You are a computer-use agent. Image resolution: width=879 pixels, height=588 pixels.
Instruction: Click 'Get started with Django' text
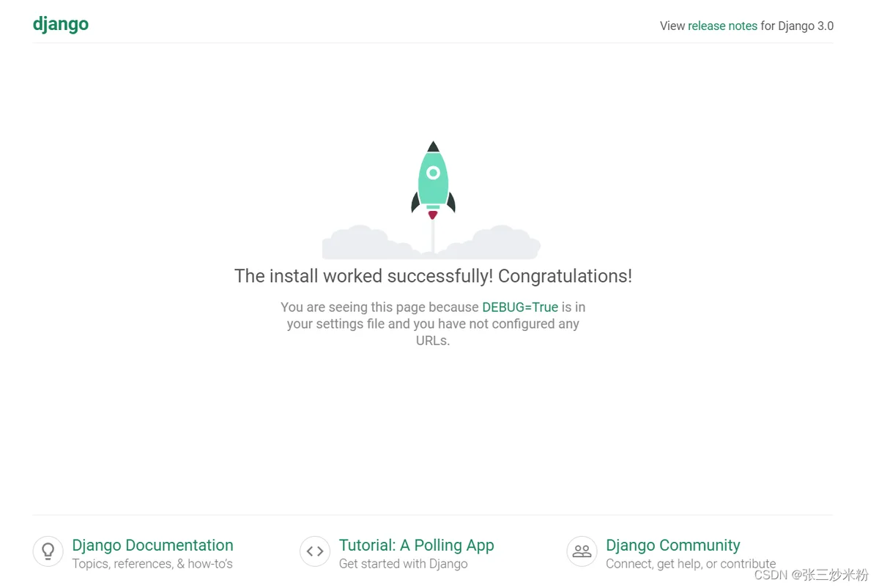403,564
